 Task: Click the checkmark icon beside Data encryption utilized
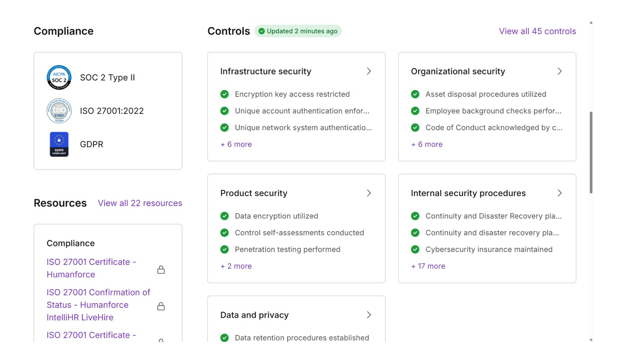click(x=224, y=216)
